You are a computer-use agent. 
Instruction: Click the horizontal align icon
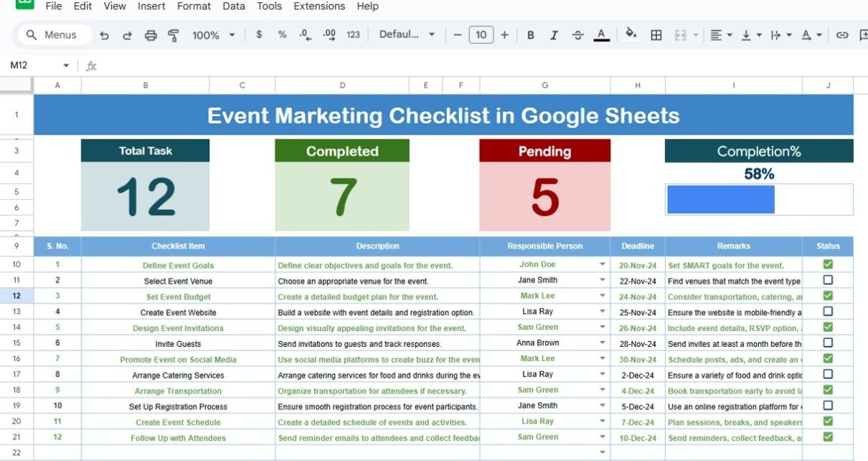716,34
